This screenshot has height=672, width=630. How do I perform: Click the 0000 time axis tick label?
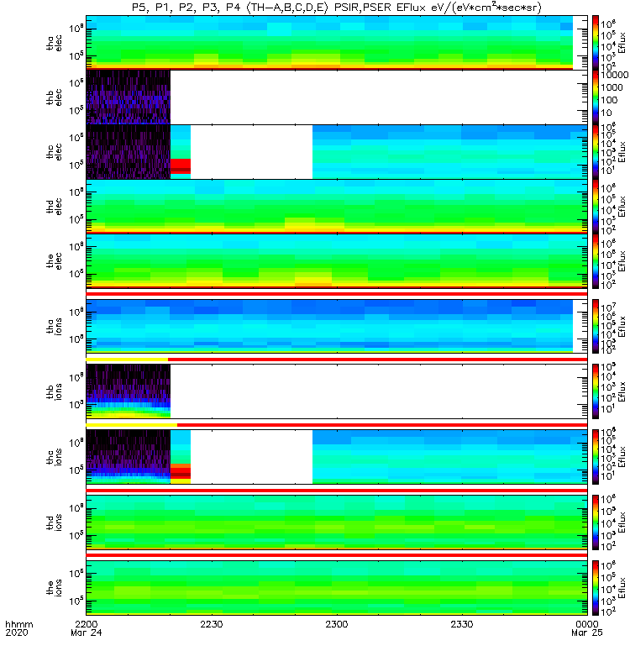tap(586, 624)
